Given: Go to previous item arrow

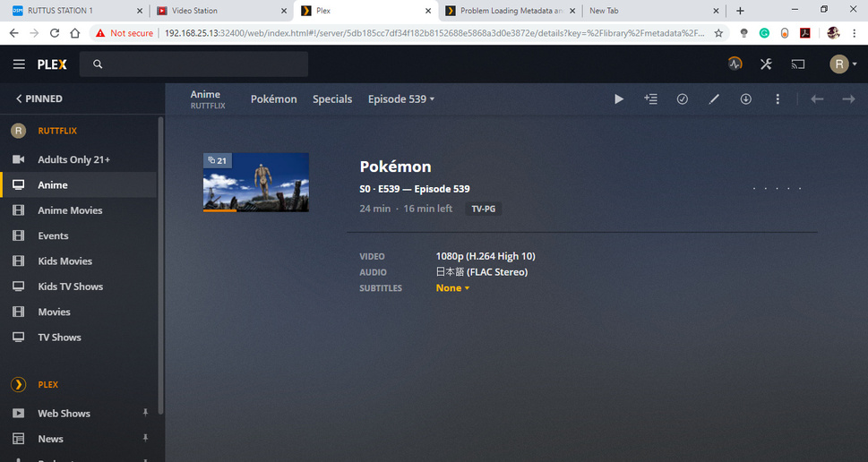Looking at the screenshot, I should tap(817, 99).
